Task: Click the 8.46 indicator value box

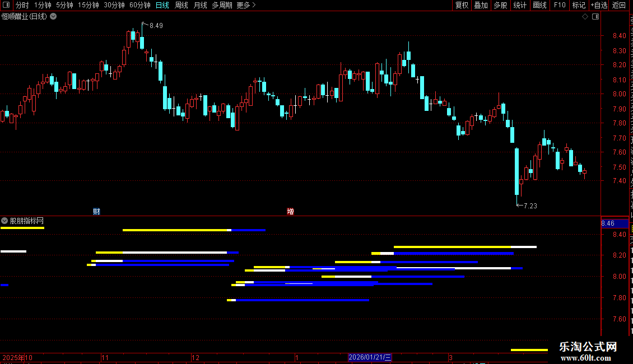Action: click(615, 223)
